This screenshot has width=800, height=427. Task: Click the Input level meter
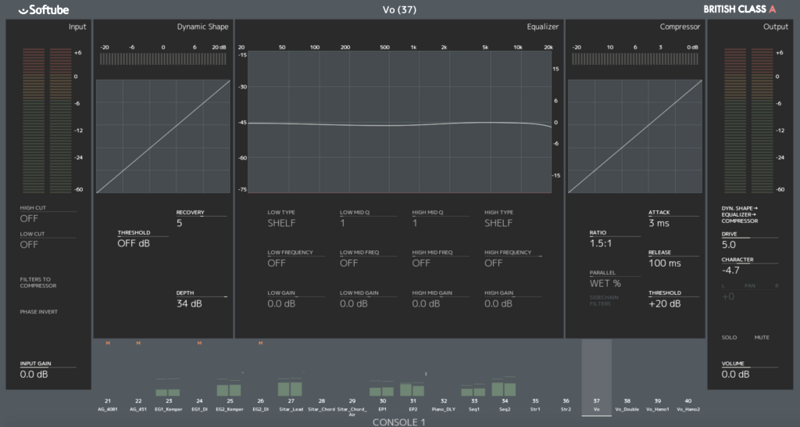point(47,121)
